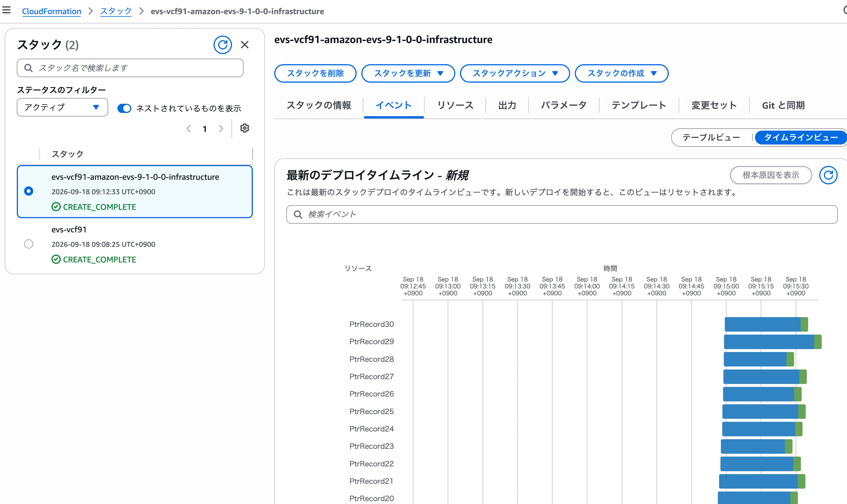
Task: Switch to スタックの情報 tab
Action: (x=319, y=105)
